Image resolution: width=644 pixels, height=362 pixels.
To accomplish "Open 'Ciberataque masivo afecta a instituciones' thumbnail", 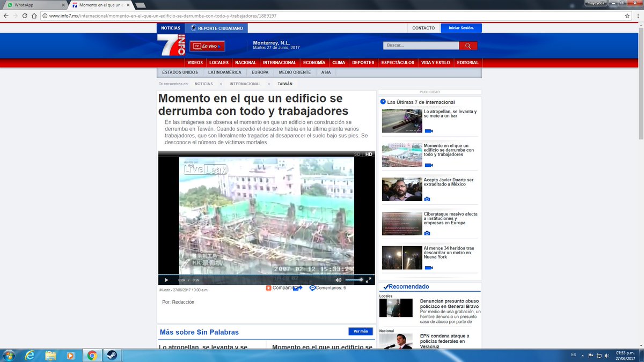I will 402,223.
